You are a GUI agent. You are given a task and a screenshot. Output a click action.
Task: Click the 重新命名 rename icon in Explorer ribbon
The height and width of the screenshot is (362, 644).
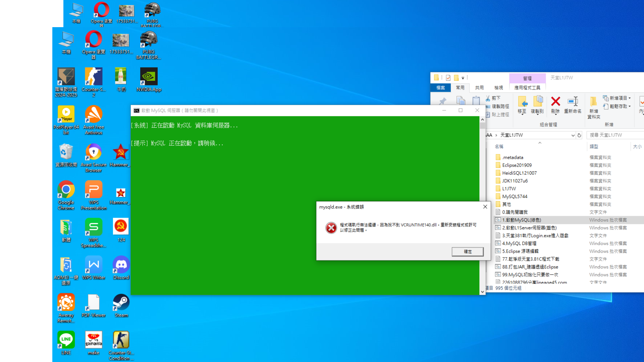pyautogui.click(x=573, y=105)
